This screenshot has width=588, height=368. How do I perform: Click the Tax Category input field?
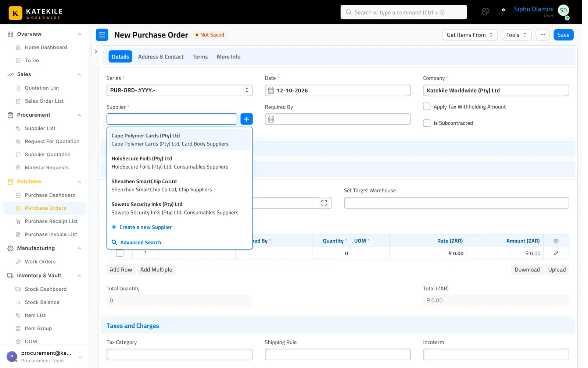point(179,354)
